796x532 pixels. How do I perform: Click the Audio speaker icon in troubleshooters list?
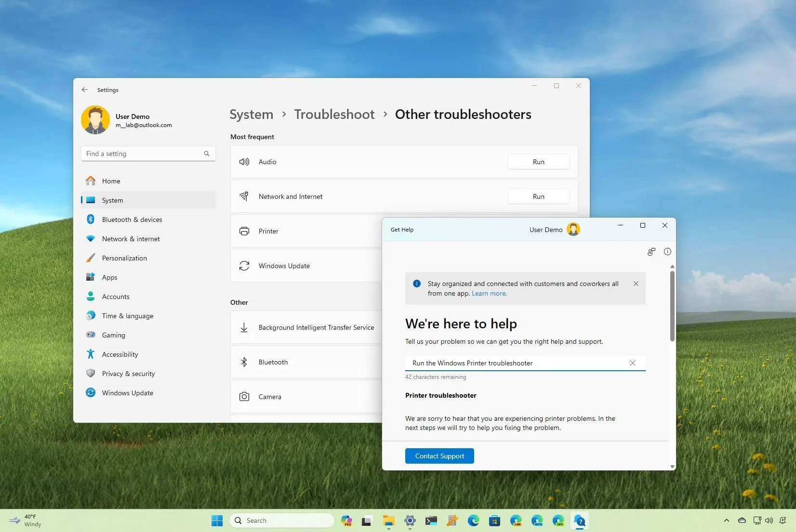[244, 162]
